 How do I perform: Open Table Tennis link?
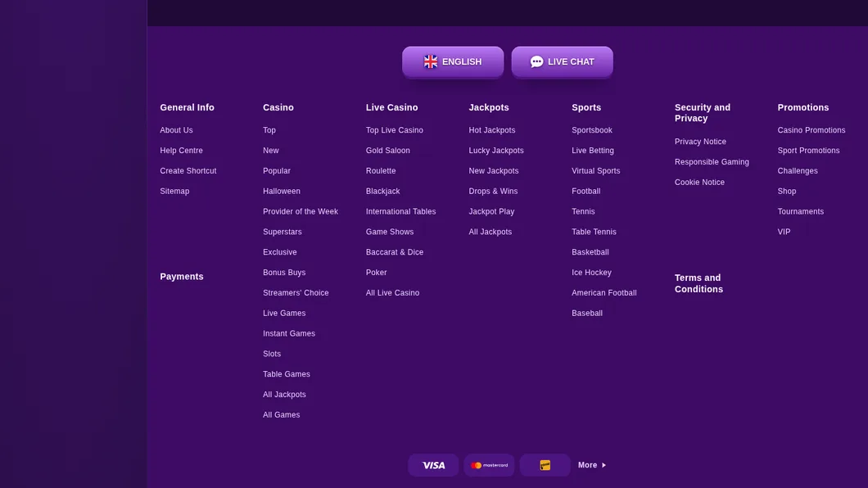click(594, 232)
